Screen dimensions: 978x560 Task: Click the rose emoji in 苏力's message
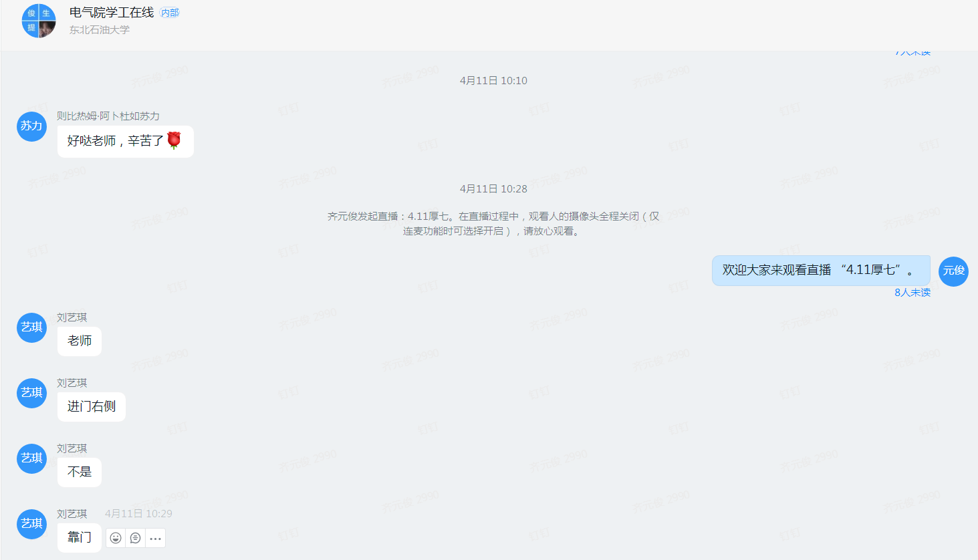coord(174,140)
